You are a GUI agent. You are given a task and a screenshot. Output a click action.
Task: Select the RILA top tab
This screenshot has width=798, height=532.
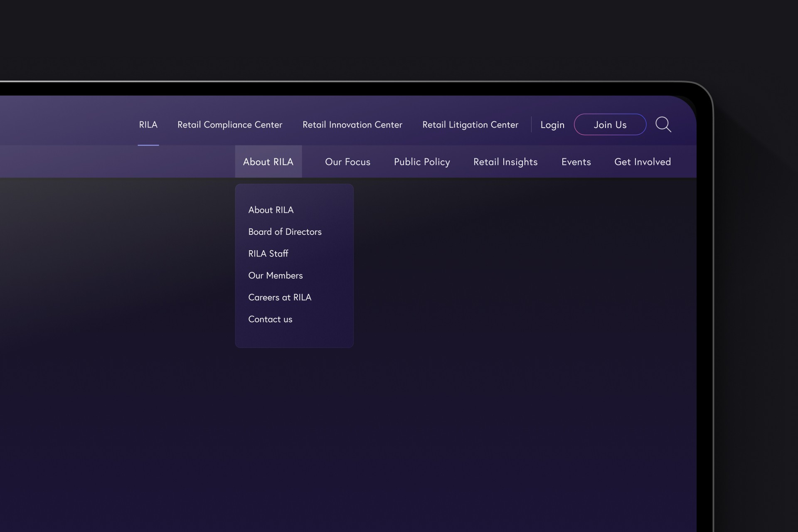click(148, 125)
